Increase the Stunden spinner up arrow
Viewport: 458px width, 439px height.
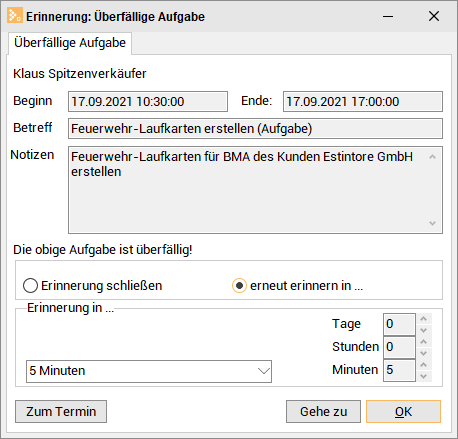(x=424, y=342)
